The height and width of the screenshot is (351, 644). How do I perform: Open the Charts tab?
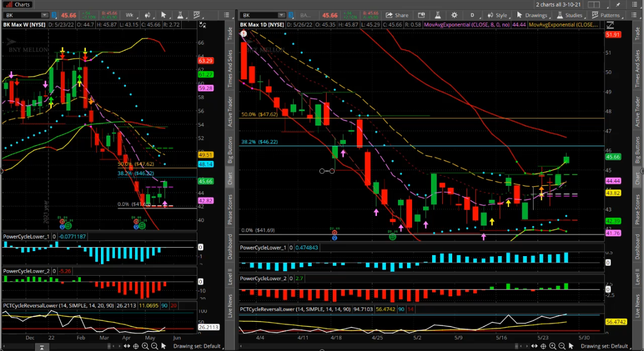pyautogui.click(x=17, y=4)
